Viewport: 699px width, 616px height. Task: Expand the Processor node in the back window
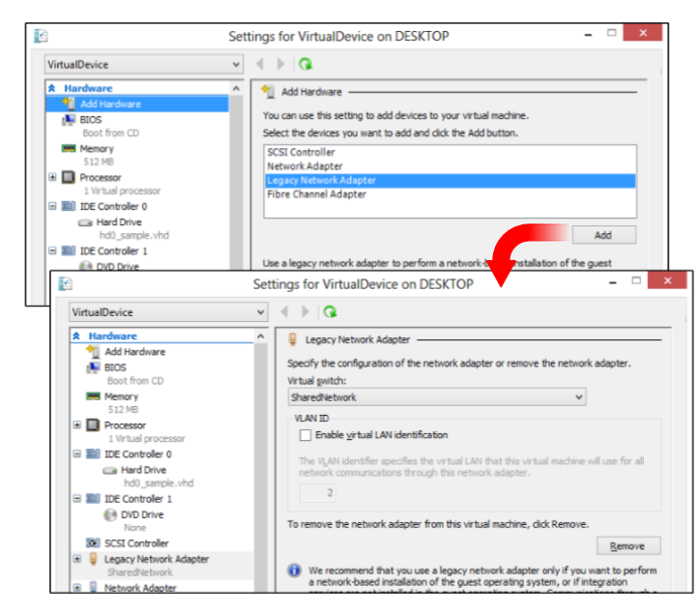point(52,177)
